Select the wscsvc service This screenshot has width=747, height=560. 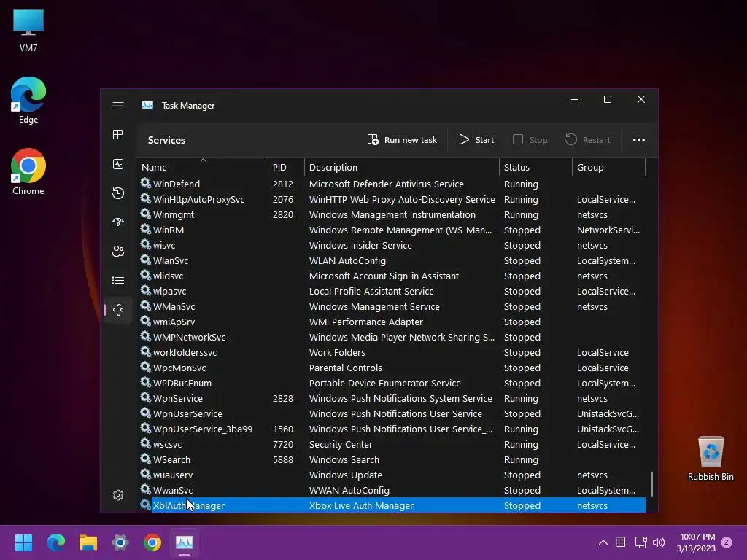pos(392,444)
